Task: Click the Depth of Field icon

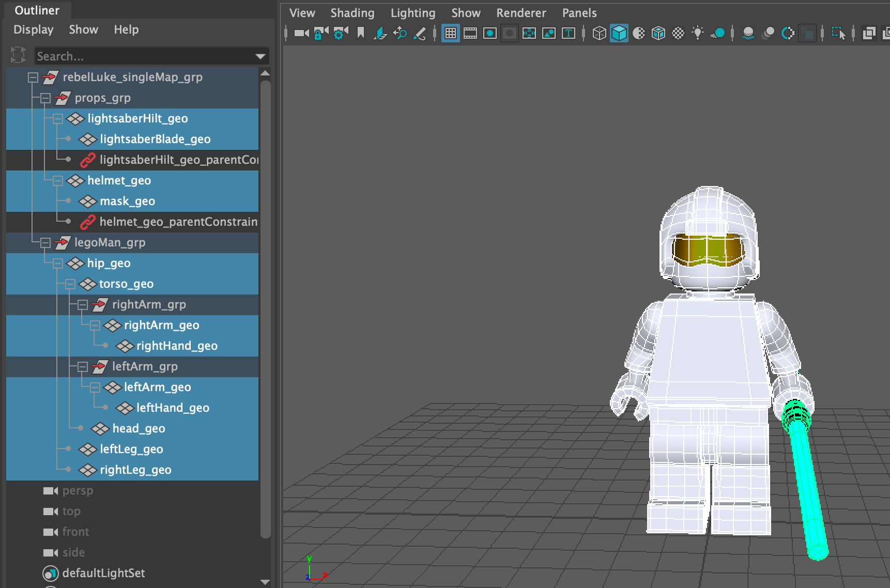Action: tap(807, 34)
